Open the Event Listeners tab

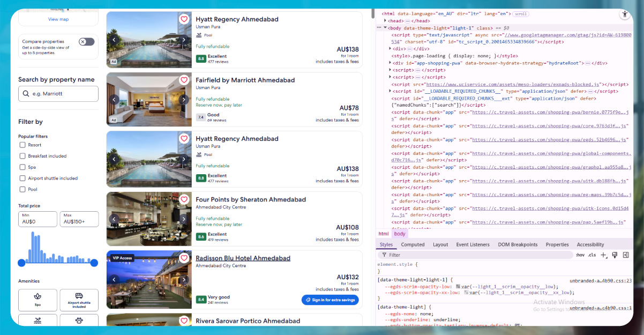coord(473,244)
